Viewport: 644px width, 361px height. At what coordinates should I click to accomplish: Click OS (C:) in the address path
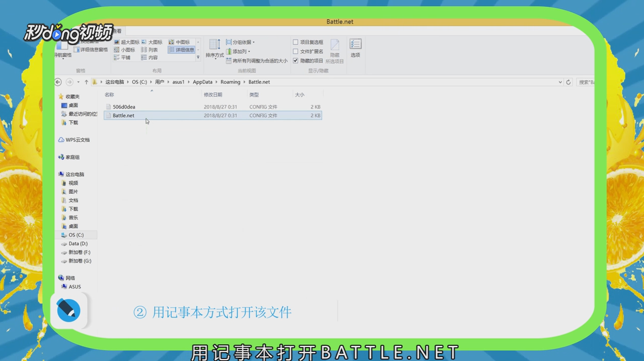(139, 82)
